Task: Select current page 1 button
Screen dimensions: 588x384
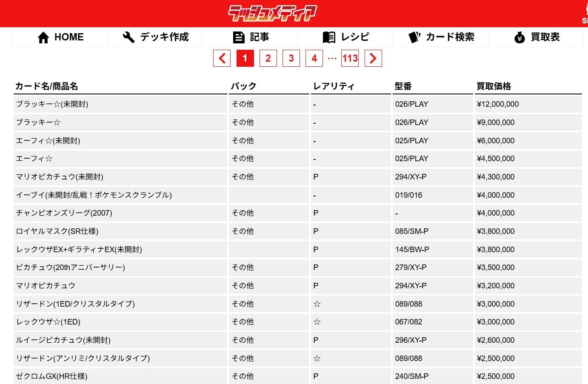Action: coord(245,58)
